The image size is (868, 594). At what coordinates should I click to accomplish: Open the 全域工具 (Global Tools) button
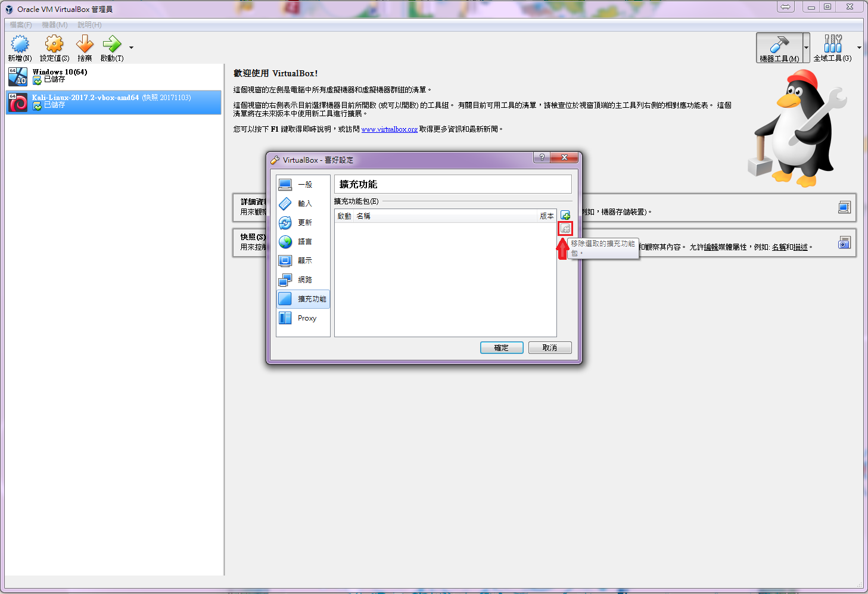click(x=832, y=48)
